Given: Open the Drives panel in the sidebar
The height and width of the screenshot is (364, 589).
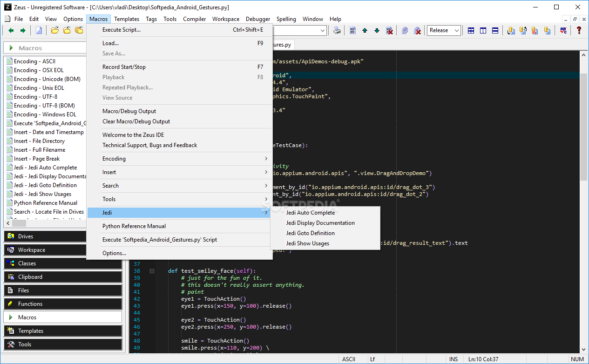Looking at the screenshot, I should pyautogui.click(x=45, y=236).
